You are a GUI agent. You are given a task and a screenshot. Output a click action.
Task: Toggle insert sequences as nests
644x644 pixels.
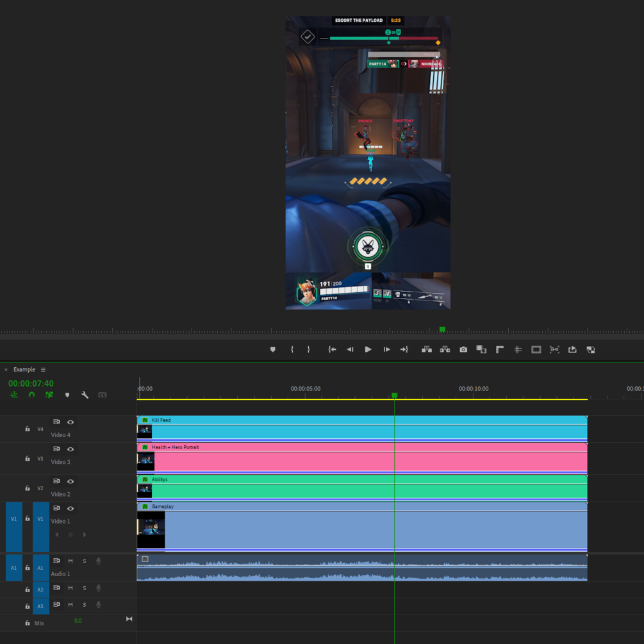point(14,395)
